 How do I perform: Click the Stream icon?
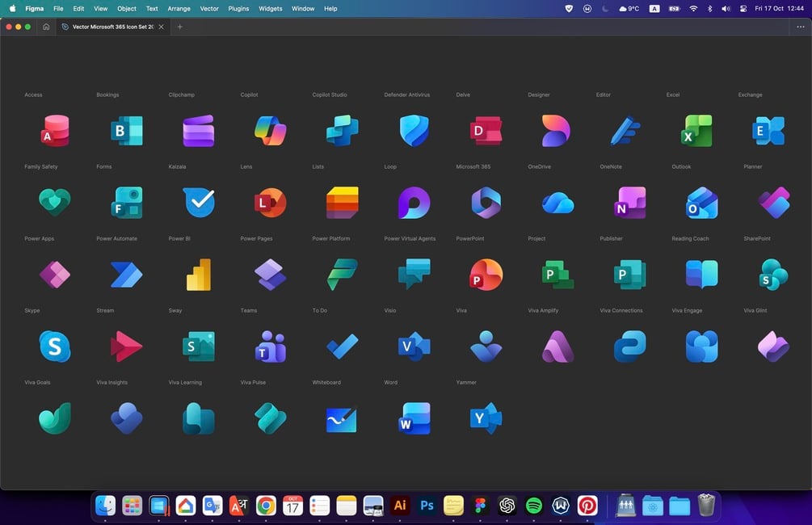(126, 346)
